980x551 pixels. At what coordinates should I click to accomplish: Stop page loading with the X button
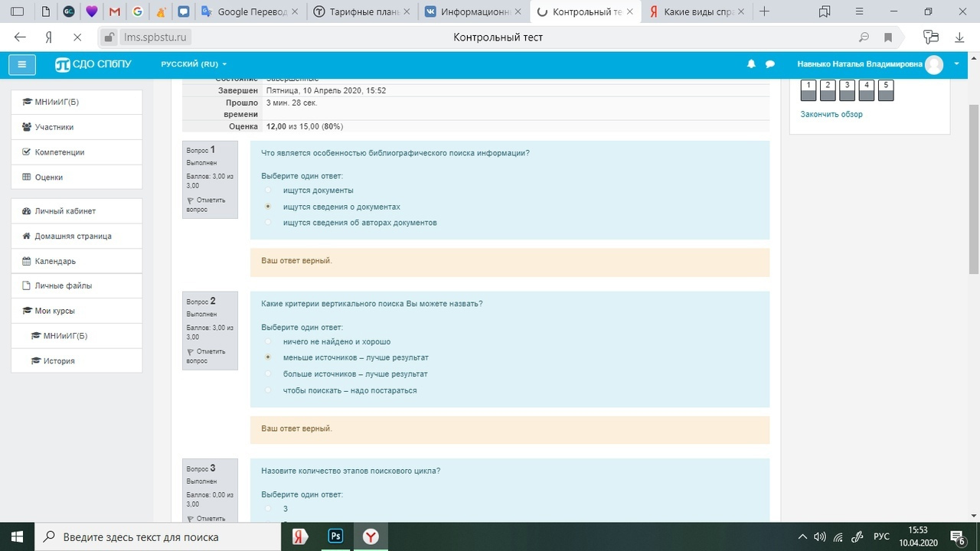pyautogui.click(x=77, y=37)
